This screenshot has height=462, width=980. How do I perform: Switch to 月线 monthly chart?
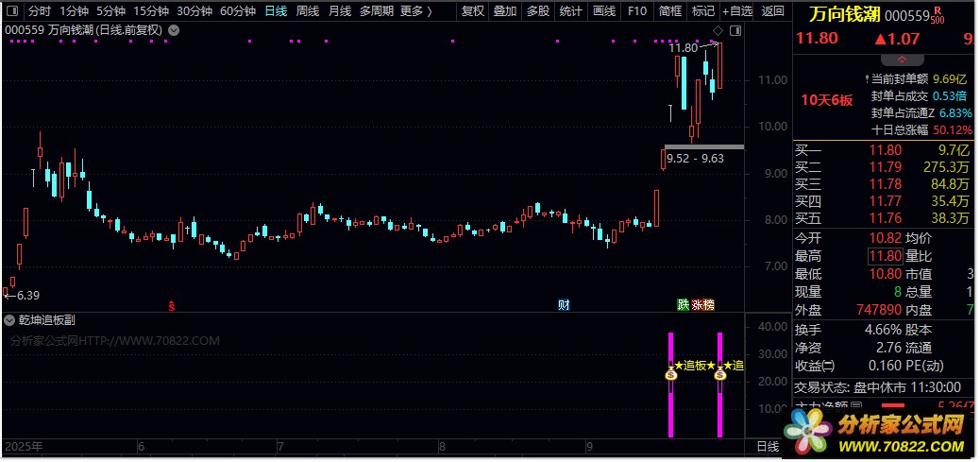tap(340, 11)
